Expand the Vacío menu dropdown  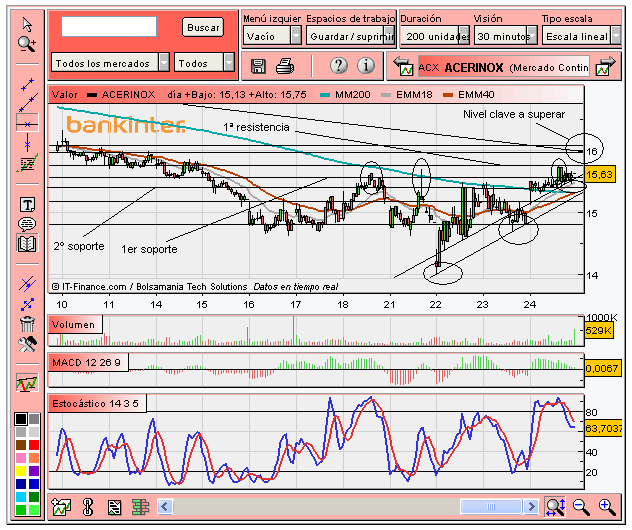(272, 36)
